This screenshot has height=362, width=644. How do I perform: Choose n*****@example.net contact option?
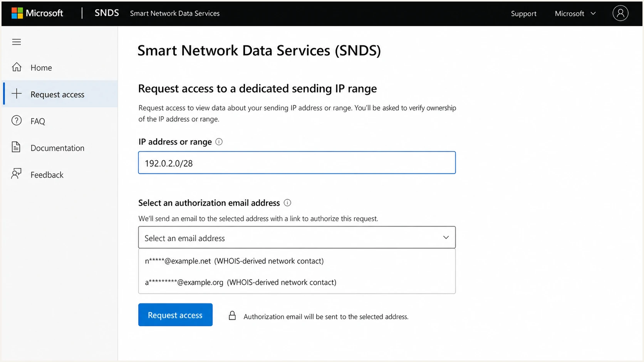tap(297, 261)
